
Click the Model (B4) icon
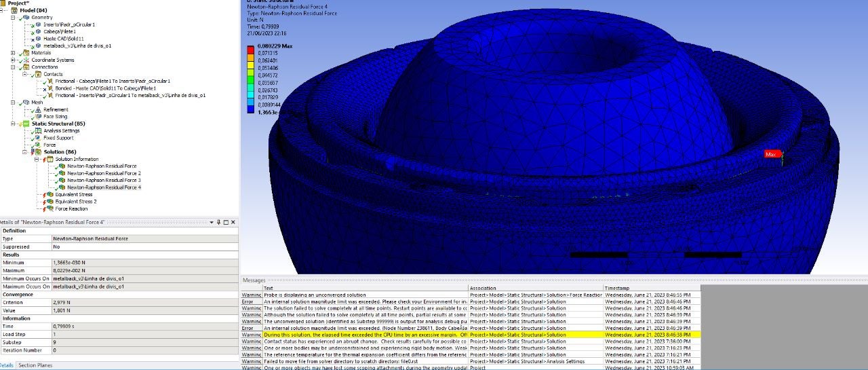(16, 10)
